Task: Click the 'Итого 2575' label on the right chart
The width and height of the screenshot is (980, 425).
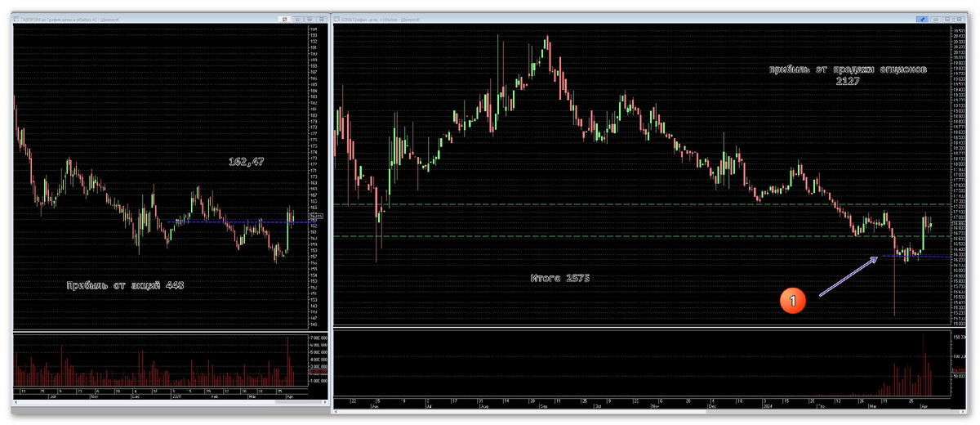Action: 559,279
